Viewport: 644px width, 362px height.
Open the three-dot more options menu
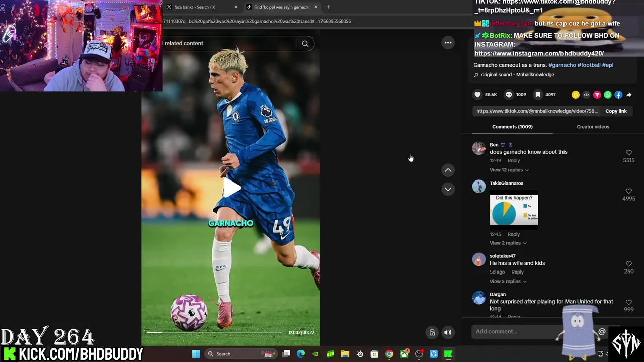click(x=448, y=43)
